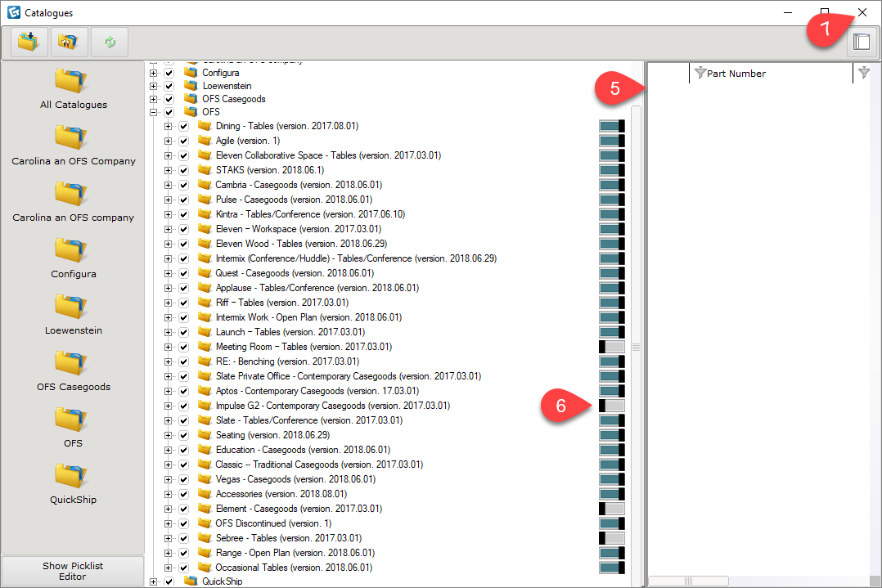Select Eleven Wood - Tables tree item
882x588 pixels.
pyautogui.click(x=301, y=244)
